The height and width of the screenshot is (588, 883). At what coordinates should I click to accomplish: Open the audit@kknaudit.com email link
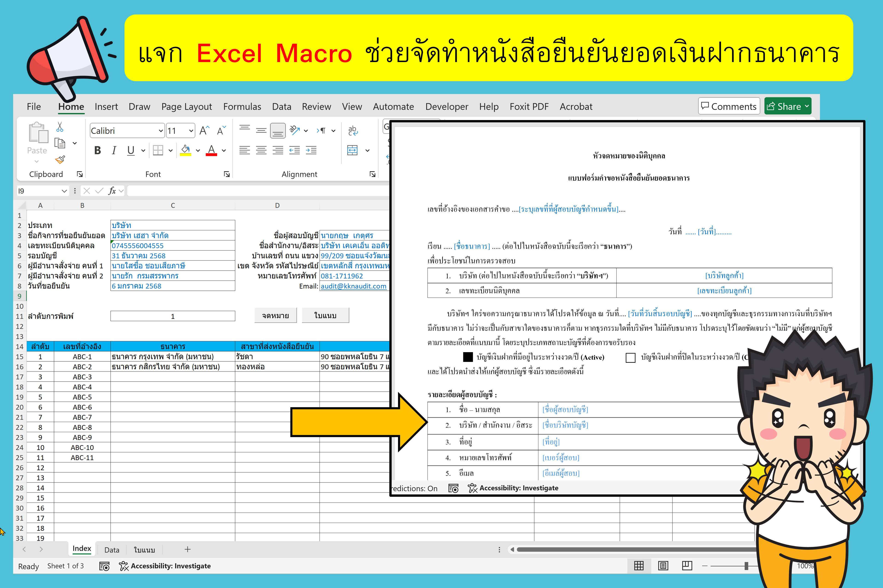(353, 286)
